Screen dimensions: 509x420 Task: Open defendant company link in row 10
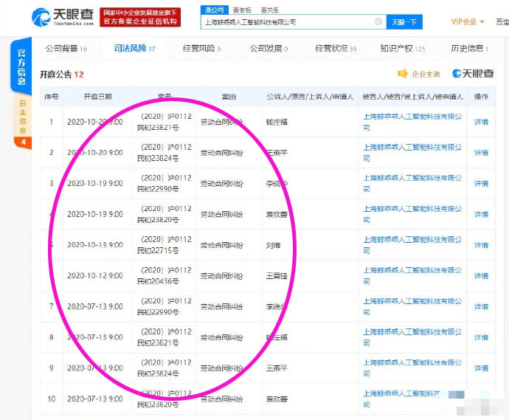click(403, 399)
